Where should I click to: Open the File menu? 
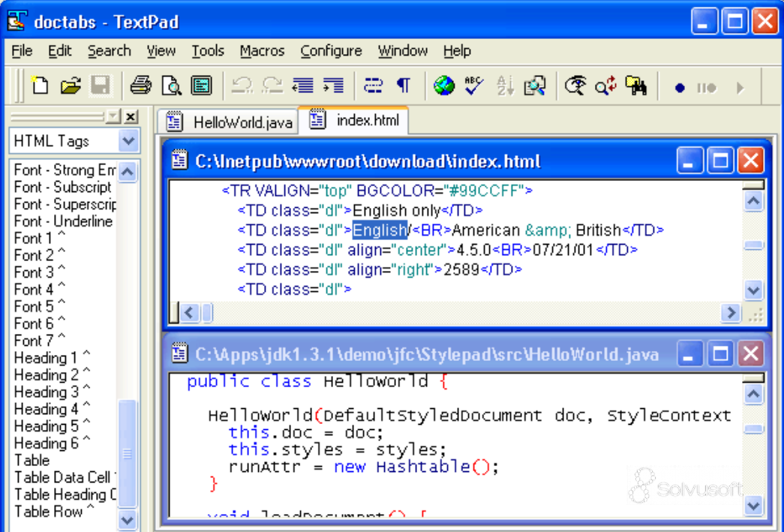coord(22,51)
